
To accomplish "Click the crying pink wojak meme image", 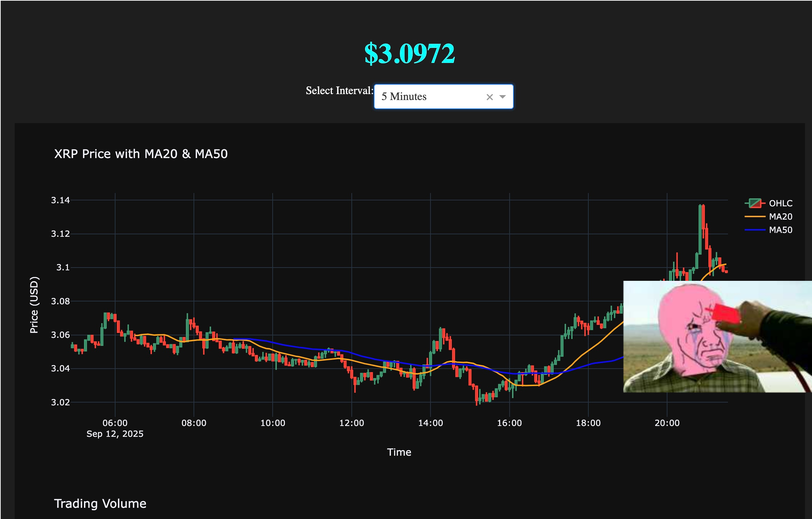I will pyautogui.click(x=717, y=336).
